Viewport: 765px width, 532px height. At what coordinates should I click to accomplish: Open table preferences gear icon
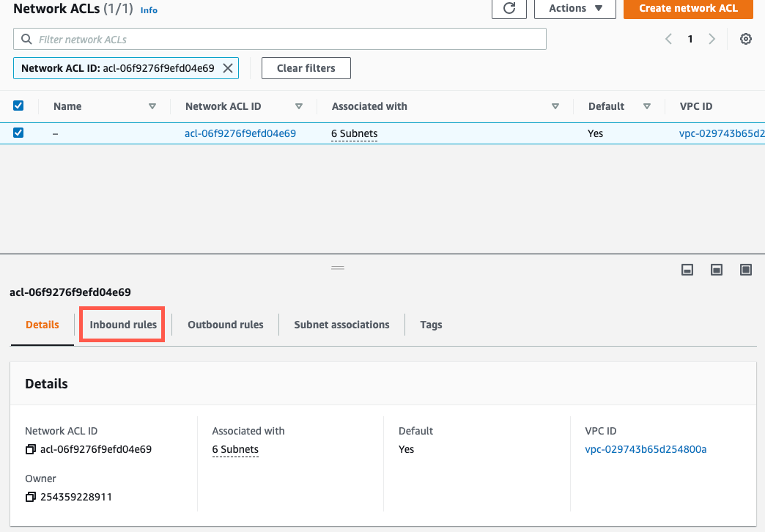[745, 39]
